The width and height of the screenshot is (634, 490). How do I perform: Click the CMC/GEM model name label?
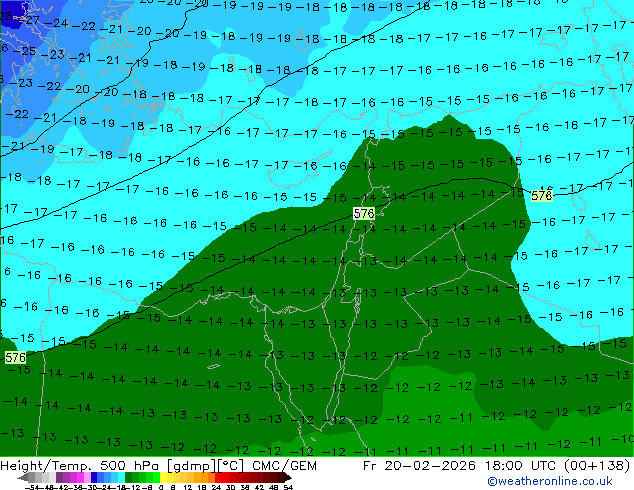[284, 466]
